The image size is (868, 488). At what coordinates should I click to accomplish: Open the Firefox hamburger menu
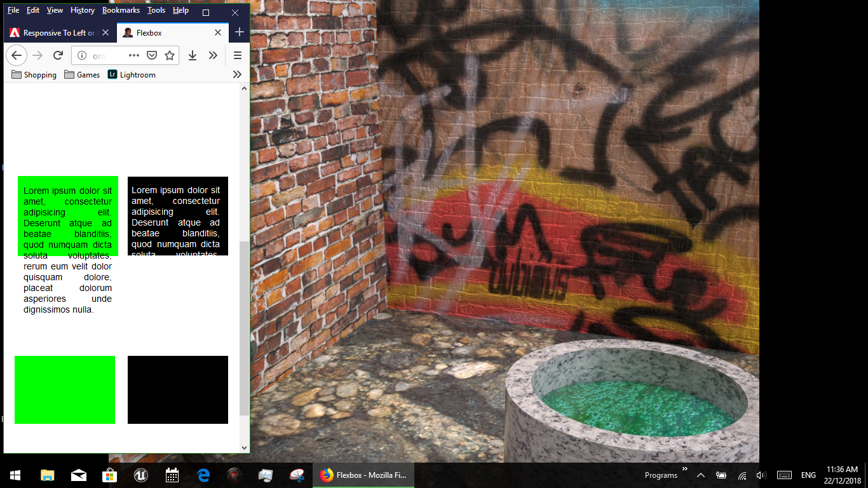click(x=238, y=55)
